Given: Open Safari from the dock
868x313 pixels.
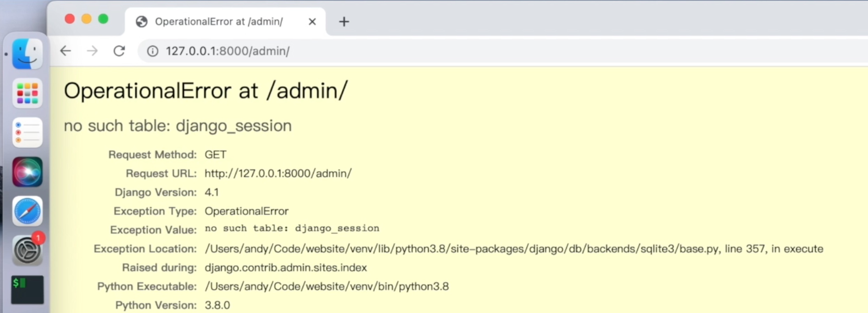Looking at the screenshot, I should tap(27, 211).
